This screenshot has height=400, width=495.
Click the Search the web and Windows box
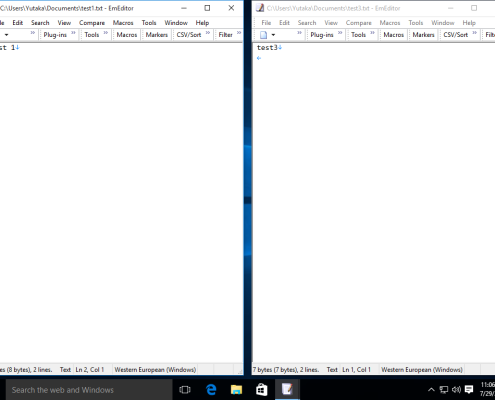pyautogui.click(x=89, y=389)
